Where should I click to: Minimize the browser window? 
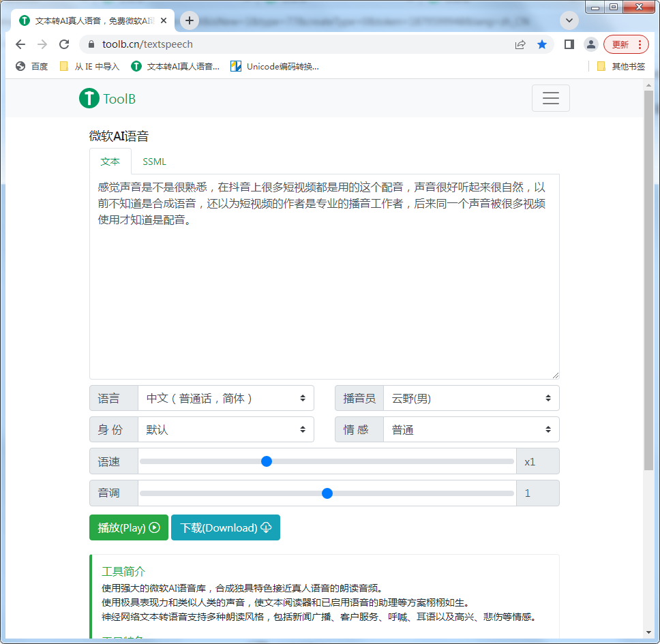click(x=595, y=7)
